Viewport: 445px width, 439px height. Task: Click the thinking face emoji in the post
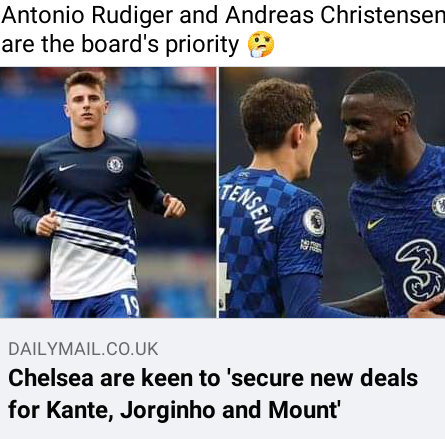(261, 44)
